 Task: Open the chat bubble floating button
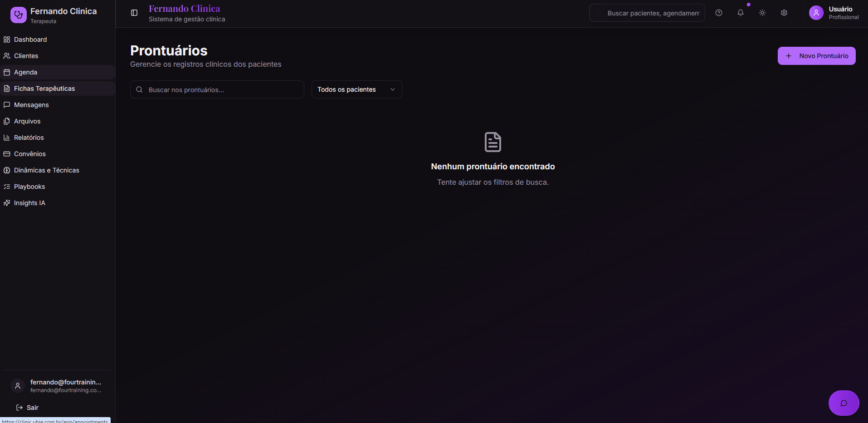[844, 403]
